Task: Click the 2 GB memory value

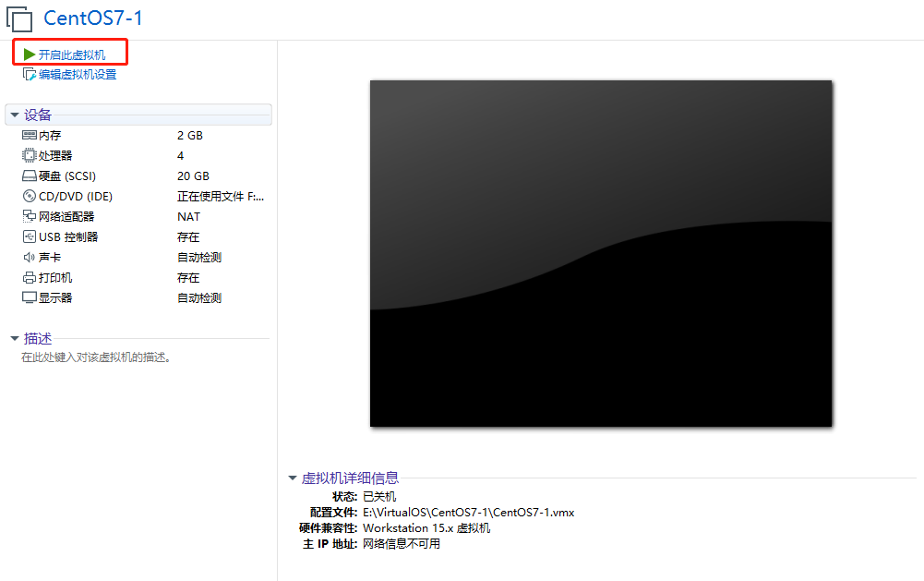Action: (190, 135)
